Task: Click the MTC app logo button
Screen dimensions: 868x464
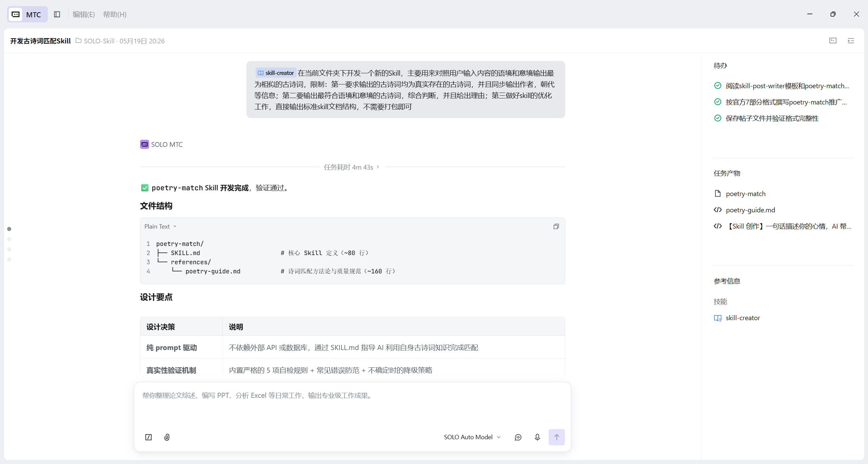Action: [27, 14]
